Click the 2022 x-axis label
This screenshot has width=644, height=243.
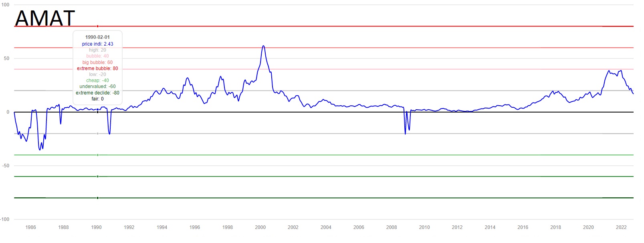pos(621,227)
